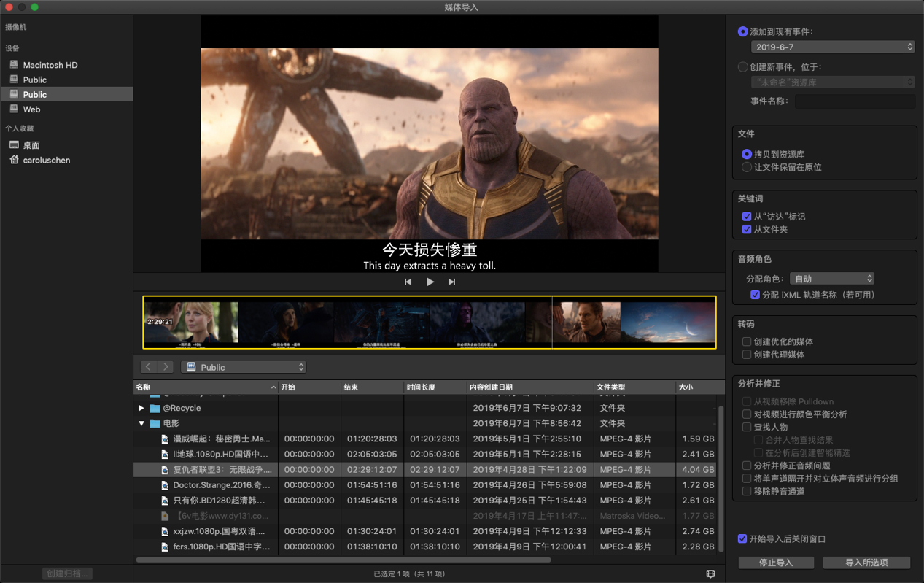Click the filmstrip view icon in status bar
Screen dimensions: 924x583
[710, 574]
